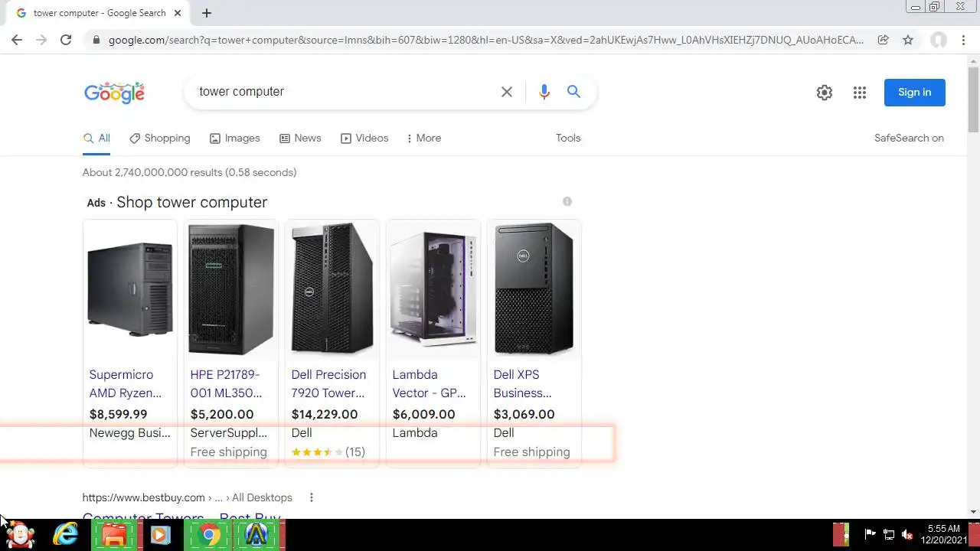Open the Dell XPS Business product image

[534, 290]
